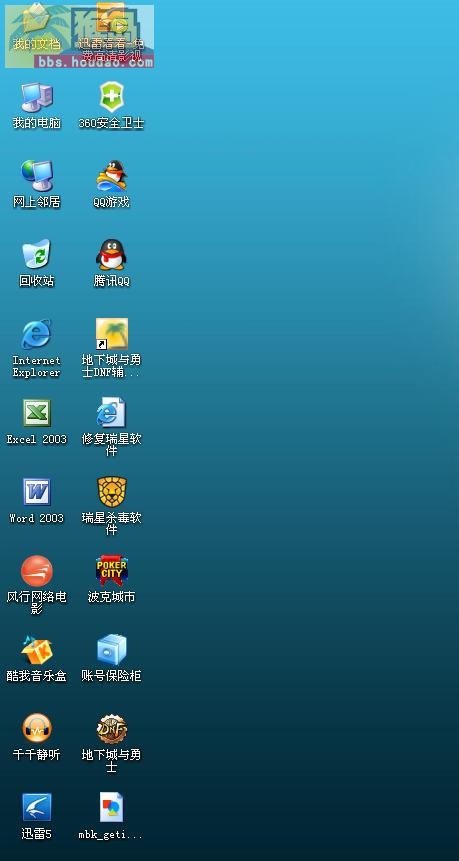This screenshot has width=459, height=861.
Task: Select the QQ游戏 icon
Action: point(111,176)
